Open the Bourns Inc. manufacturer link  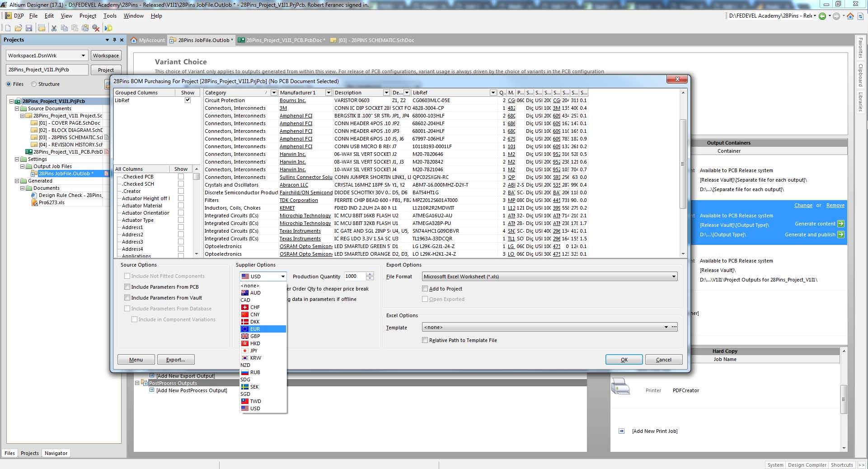(x=292, y=100)
